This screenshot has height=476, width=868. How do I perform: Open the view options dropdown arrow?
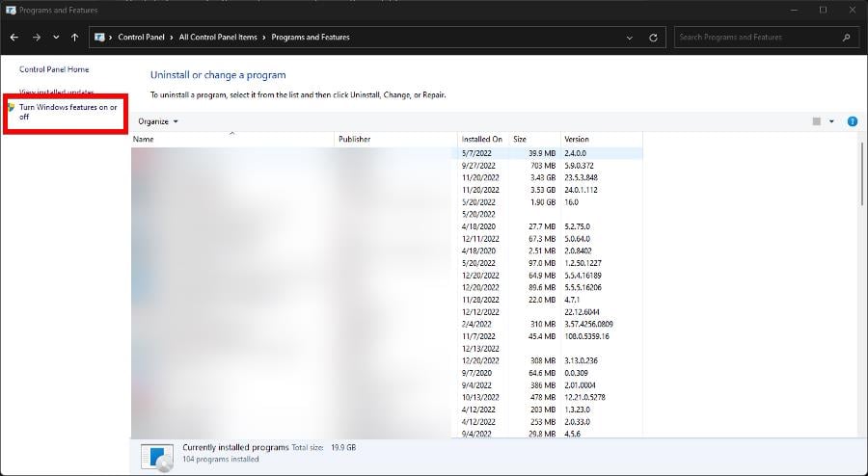[831, 121]
